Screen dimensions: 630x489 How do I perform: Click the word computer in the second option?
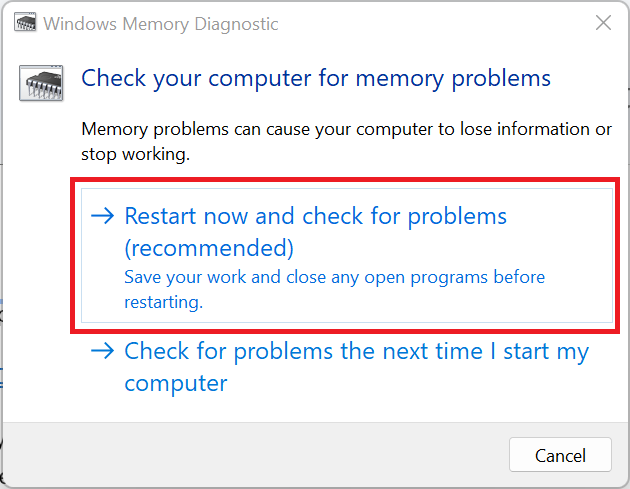pyautogui.click(x=175, y=383)
